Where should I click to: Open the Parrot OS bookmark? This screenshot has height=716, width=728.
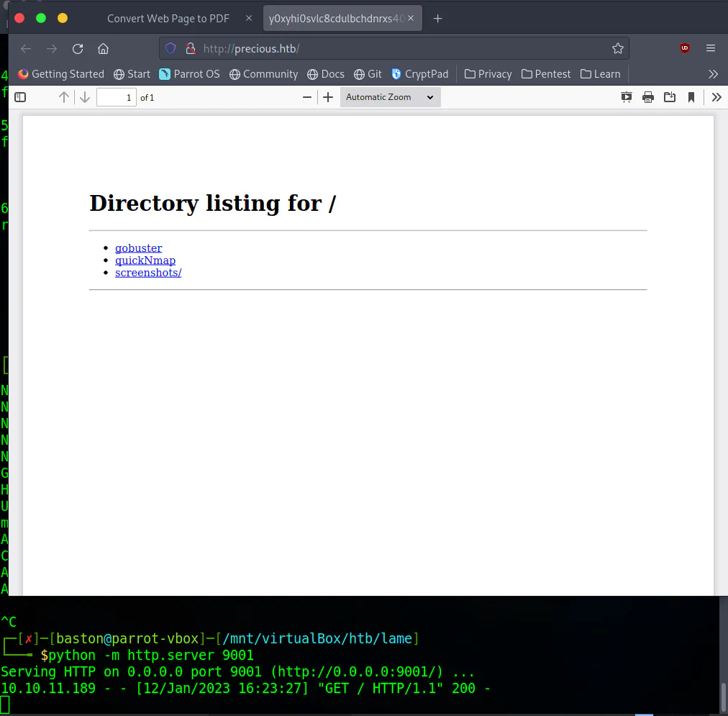189,74
